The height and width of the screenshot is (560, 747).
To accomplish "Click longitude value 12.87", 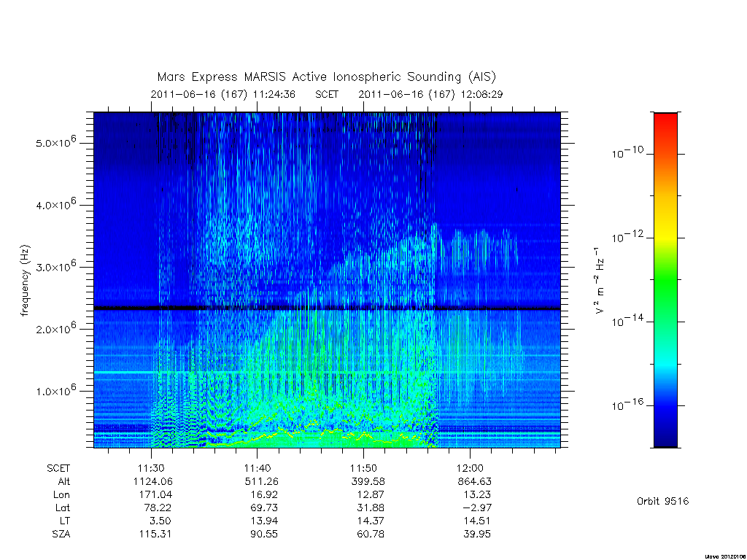I will [370, 495].
